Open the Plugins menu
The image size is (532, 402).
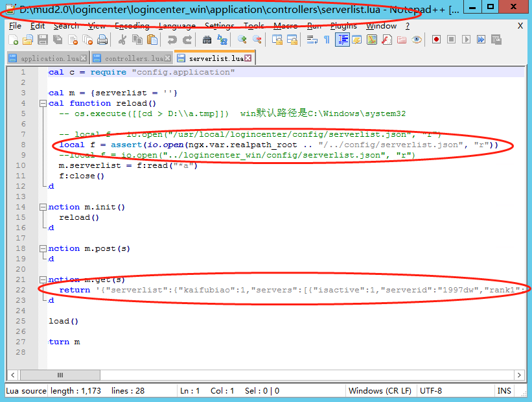[x=343, y=26]
